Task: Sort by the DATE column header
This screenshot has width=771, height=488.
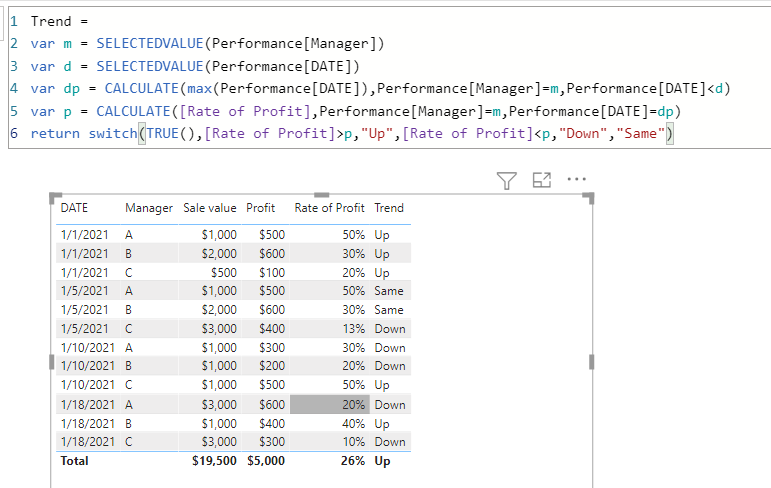Action: (74, 208)
